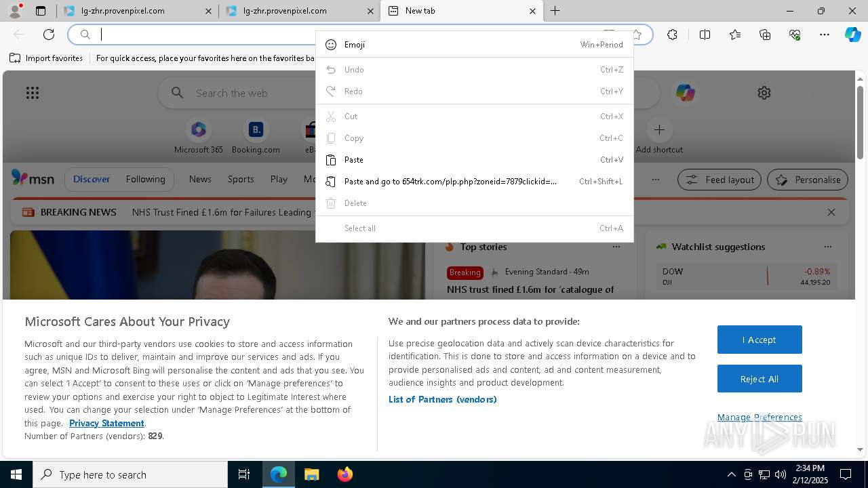Open NHS trust fined top story

click(530, 289)
